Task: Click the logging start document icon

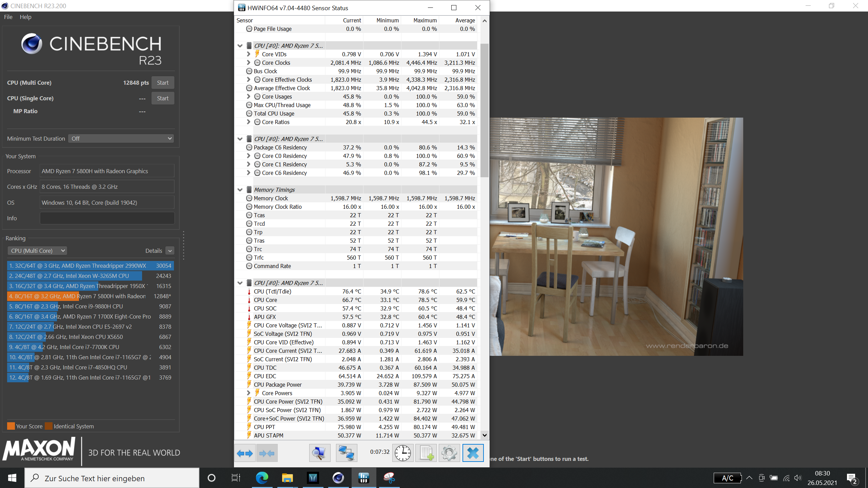Action: 426,453
